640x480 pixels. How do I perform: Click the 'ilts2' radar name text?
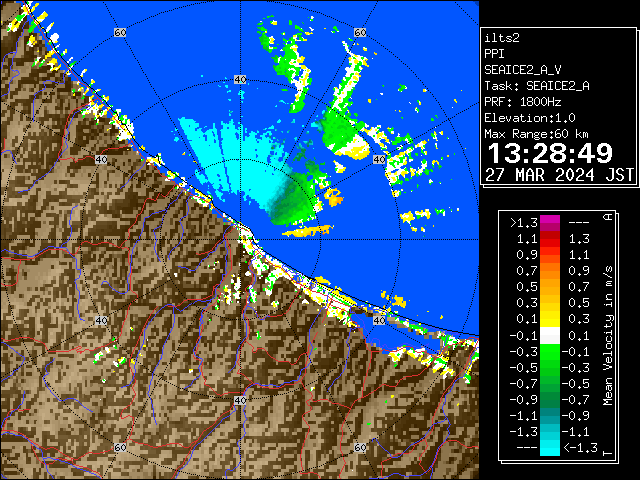click(502, 38)
